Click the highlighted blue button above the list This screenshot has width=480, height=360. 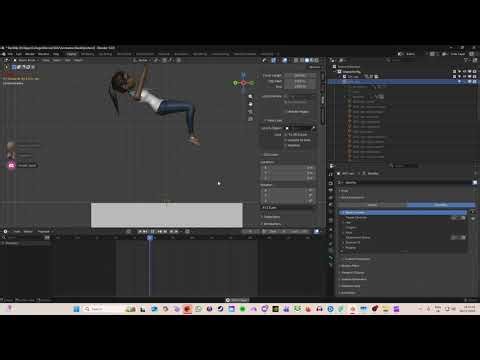pyautogui.click(x=441, y=205)
